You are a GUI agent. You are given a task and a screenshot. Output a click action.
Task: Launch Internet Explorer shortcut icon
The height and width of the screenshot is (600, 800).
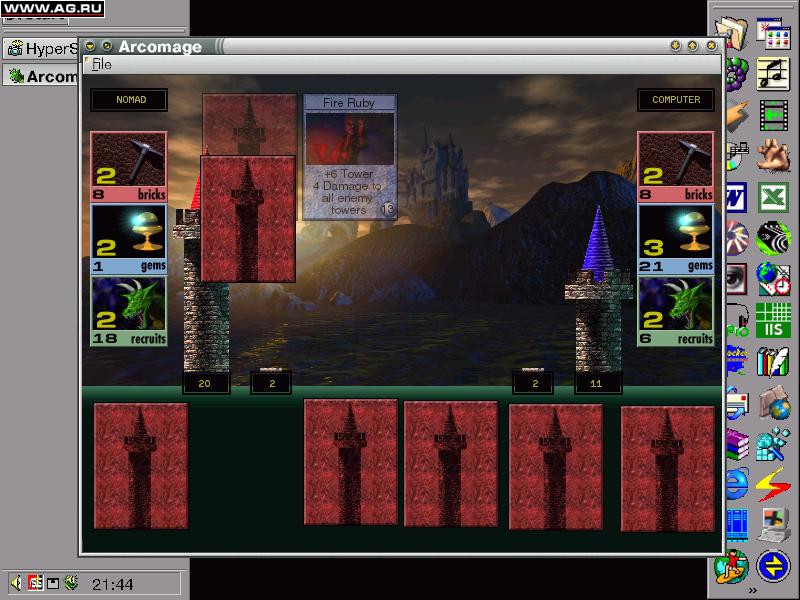(x=737, y=483)
